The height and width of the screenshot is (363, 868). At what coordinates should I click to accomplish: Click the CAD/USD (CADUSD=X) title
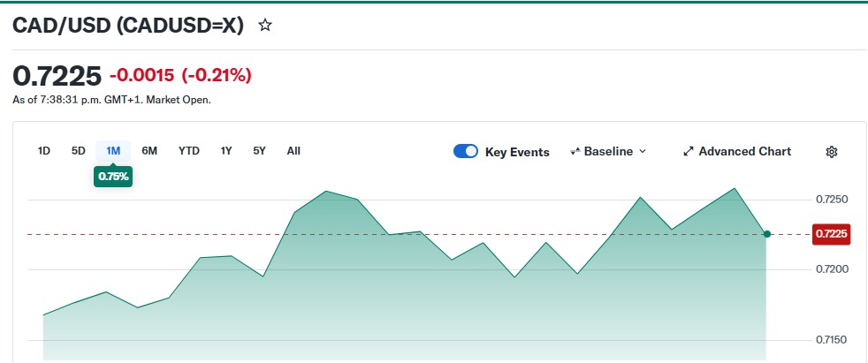tap(128, 25)
